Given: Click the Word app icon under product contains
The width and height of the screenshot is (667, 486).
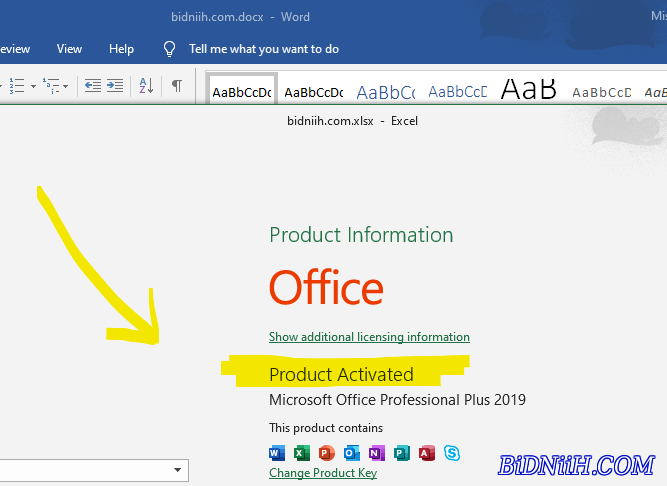Looking at the screenshot, I should 277,453.
